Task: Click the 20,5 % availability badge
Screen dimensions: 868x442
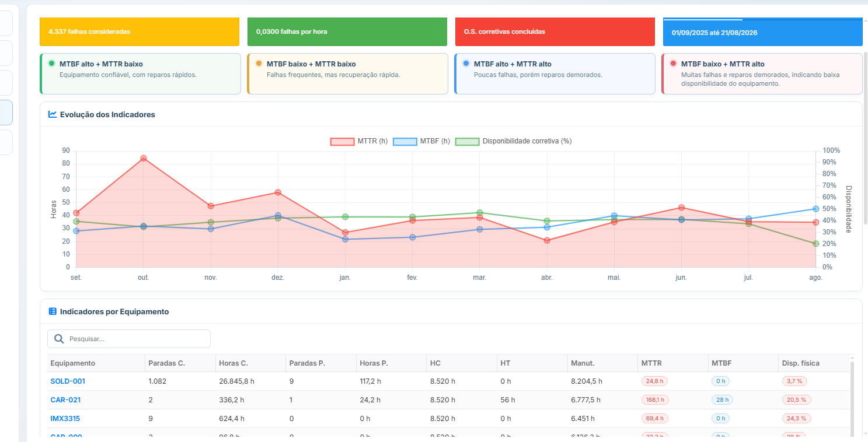Action: click(797, 400)
